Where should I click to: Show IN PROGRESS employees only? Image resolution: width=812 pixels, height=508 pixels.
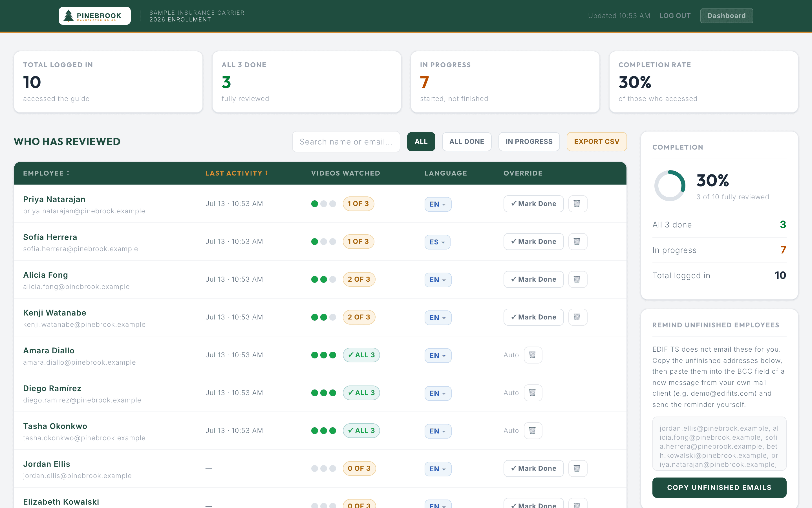coord(529,141)
